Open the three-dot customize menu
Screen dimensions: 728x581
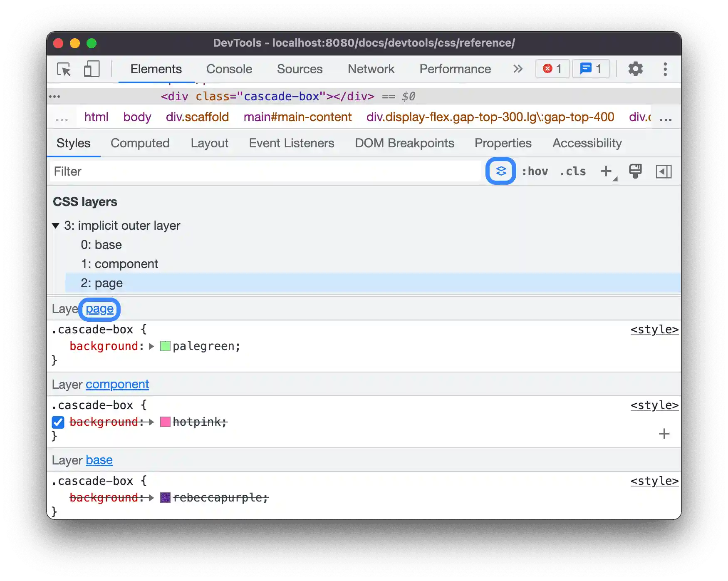coord(665,69)
